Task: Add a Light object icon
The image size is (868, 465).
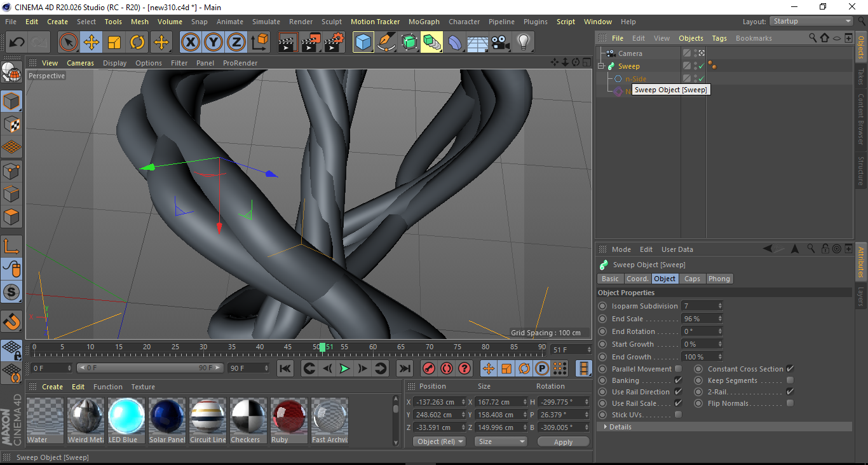Action: 524,43
